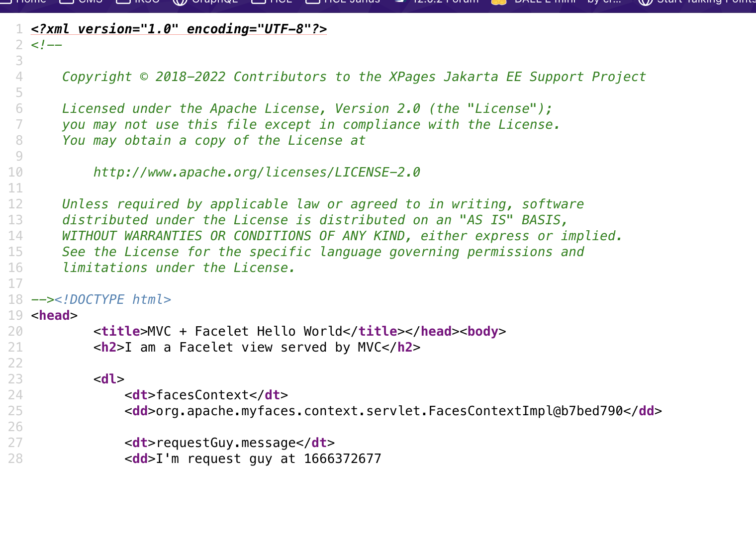Click the globe icon next to Start Talking Points
This screenshot has width=756, height=550.
point(645,2)
